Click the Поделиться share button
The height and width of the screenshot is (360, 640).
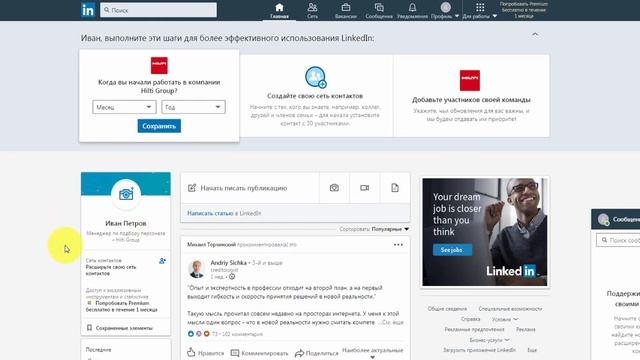317,353
